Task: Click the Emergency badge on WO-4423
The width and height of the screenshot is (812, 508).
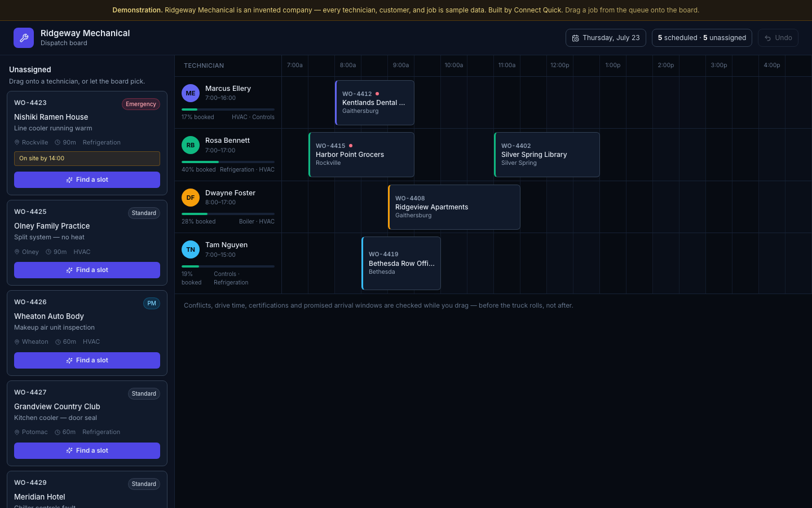Action: click(141, 104)
